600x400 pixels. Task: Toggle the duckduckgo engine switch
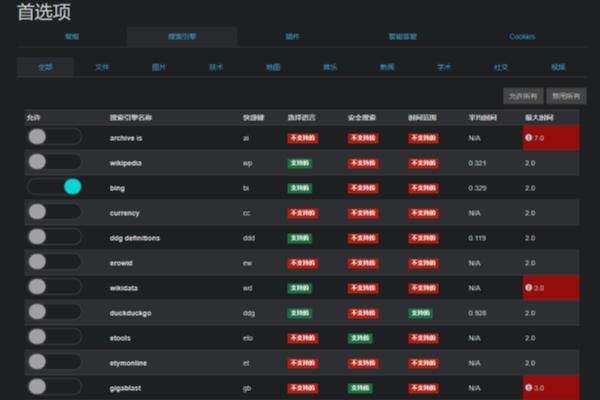(x=54, y=311)
